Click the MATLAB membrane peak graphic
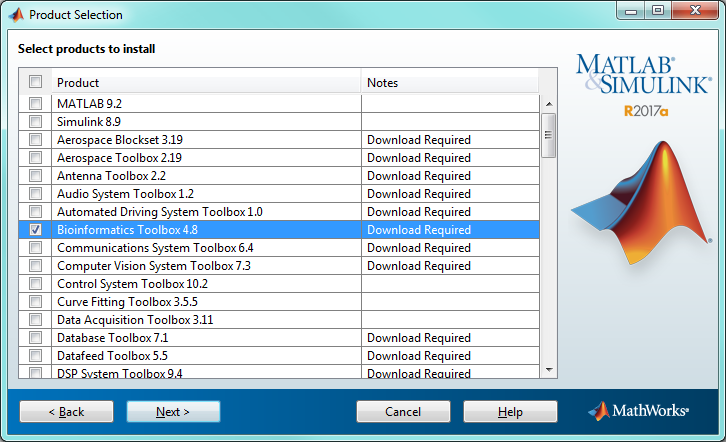Viewport: 726px width, 442px height. pyautogui.click(x=642, y=203)
